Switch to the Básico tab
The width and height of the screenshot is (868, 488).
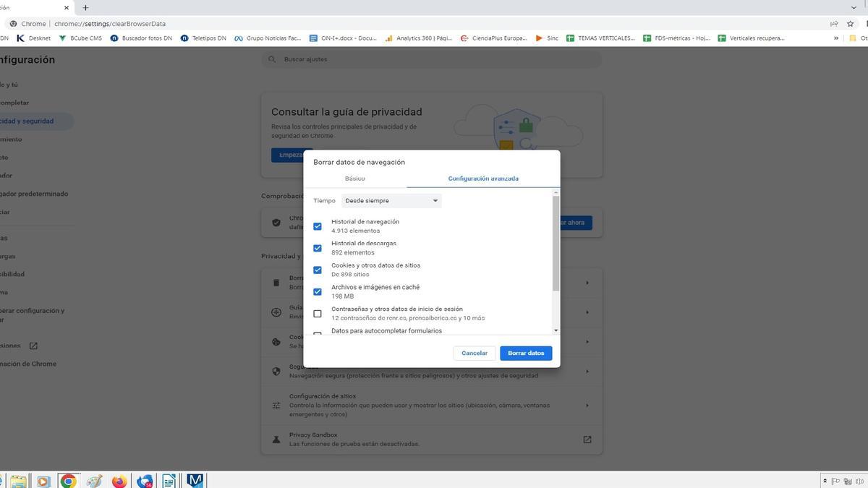coord(354,179)
